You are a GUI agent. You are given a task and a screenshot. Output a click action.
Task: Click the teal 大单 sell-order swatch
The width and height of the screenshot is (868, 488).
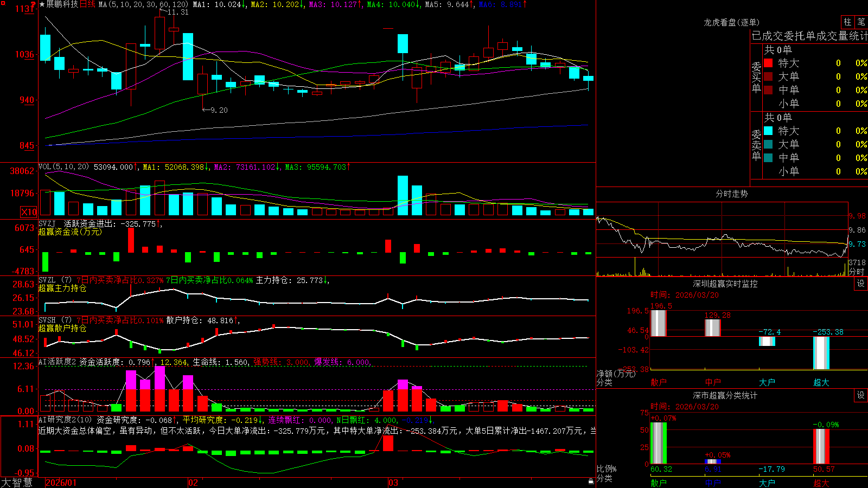point(768,144)
